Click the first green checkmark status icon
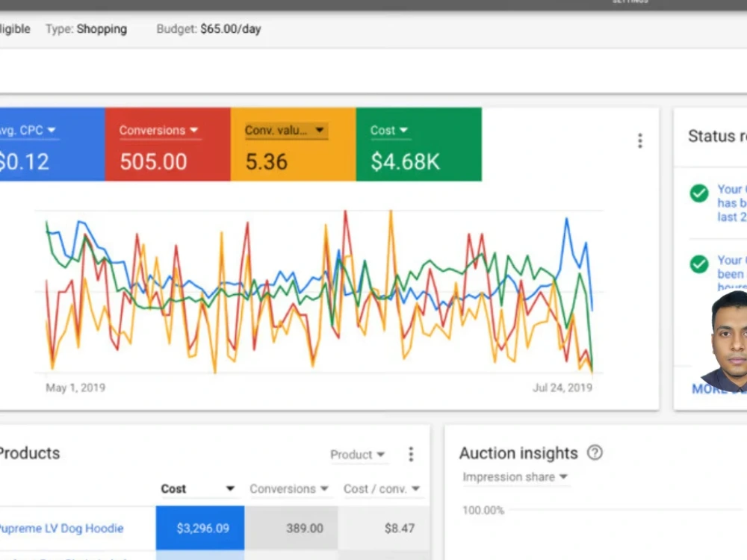The image size is (747, 560). pos(699,193)
